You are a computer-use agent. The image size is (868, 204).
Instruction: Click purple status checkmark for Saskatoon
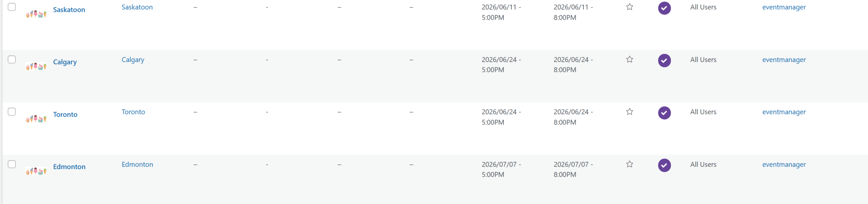click(x=665, y=8)
